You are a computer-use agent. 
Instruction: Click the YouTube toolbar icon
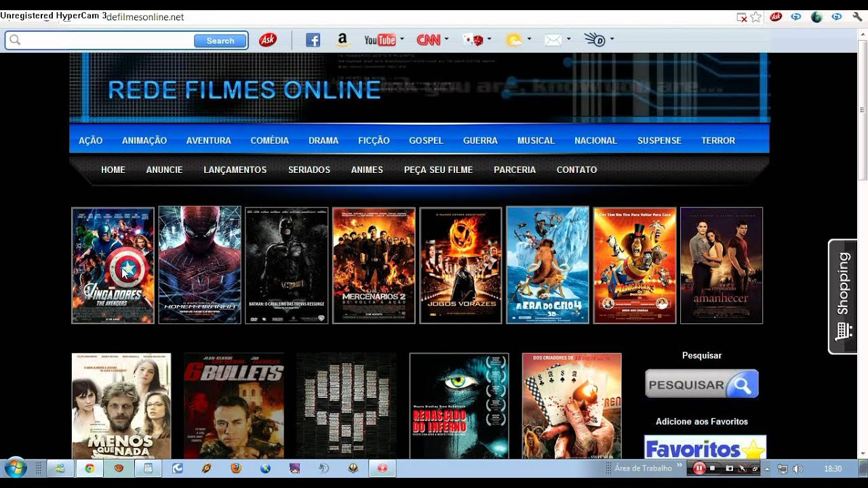point(380,40)
